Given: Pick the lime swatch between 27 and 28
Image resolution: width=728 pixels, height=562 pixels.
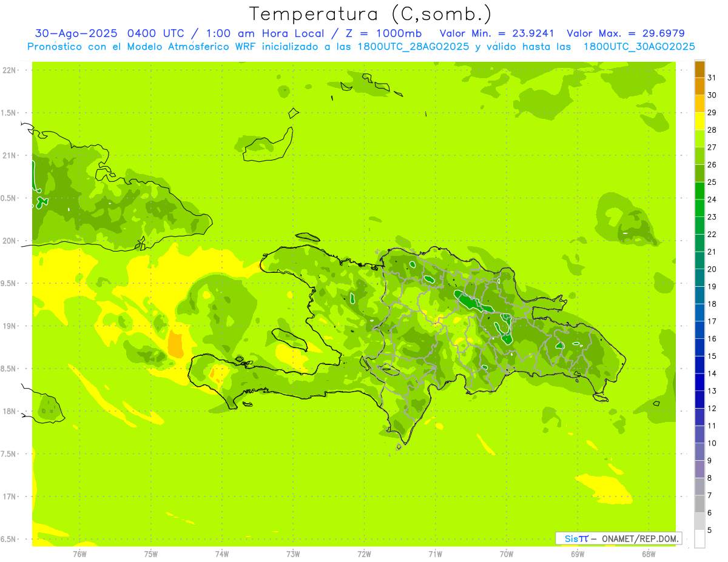Looking at the screenshot, I should pyautogui.click(x=699, y=138).
